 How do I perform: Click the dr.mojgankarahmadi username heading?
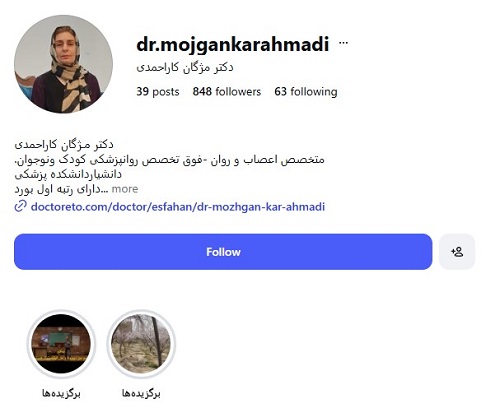coord(233,44)
